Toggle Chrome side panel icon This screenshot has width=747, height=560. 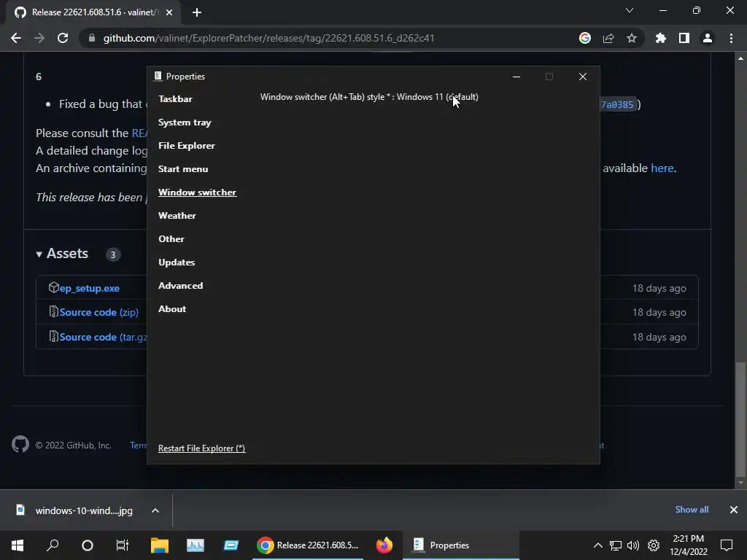684,38
